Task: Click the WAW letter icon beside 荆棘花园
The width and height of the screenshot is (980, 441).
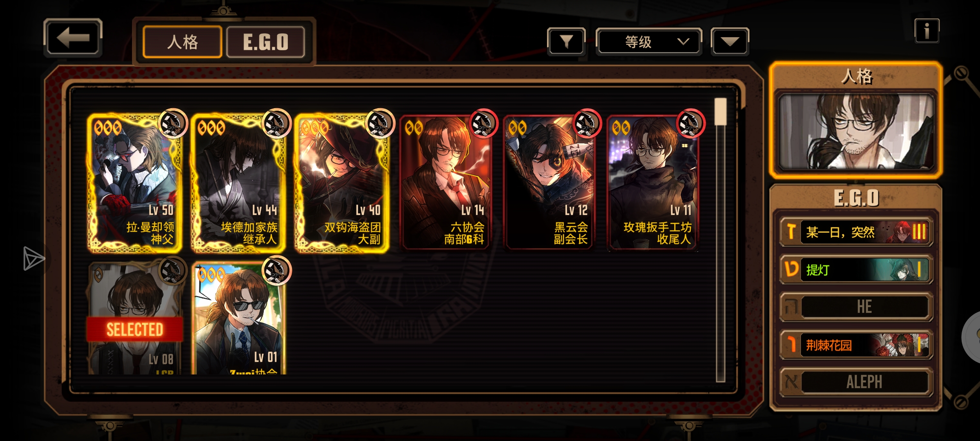Action: (791, 345)
